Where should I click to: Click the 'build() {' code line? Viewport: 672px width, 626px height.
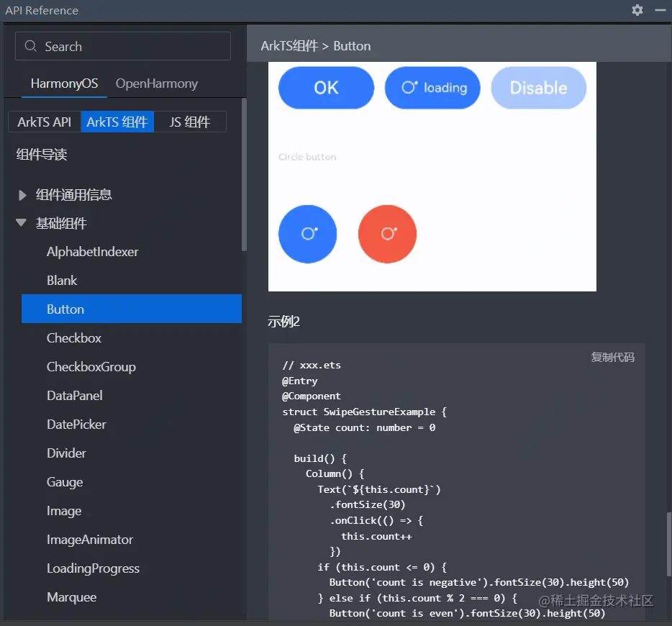[x=320, y=458]
